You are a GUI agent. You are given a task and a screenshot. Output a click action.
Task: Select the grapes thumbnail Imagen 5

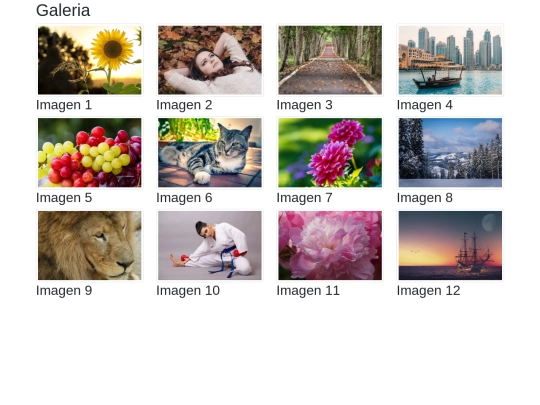click(x=90, y=153)
